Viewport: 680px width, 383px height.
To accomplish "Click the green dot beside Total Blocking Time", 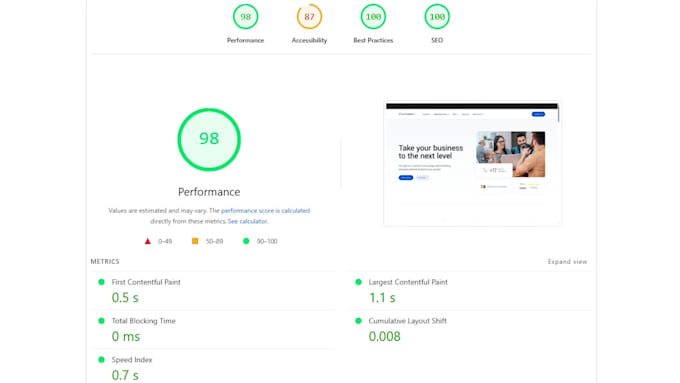I will tap(101, 321).
